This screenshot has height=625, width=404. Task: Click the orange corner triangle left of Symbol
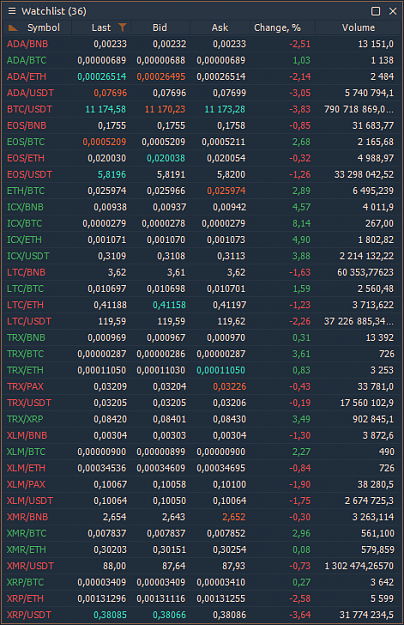(13, 28)
